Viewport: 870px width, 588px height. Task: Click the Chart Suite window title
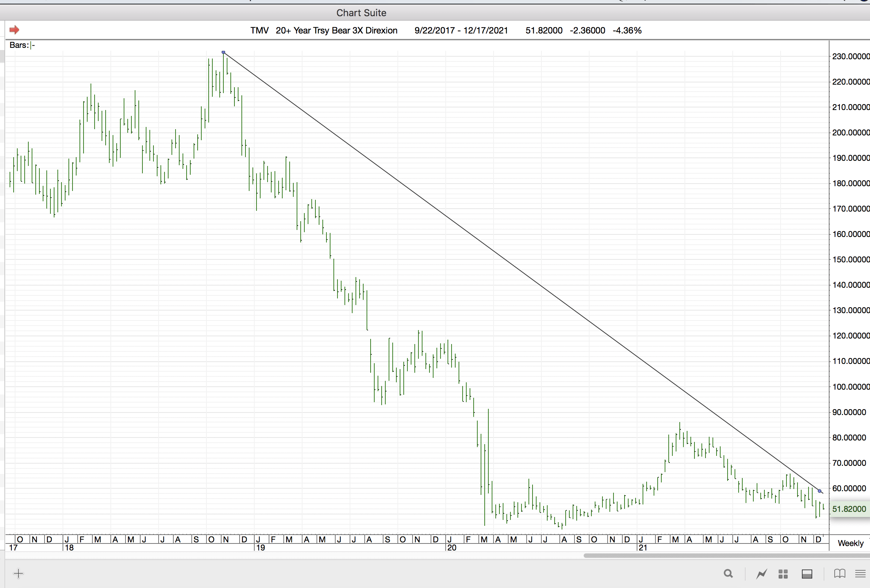361,13
